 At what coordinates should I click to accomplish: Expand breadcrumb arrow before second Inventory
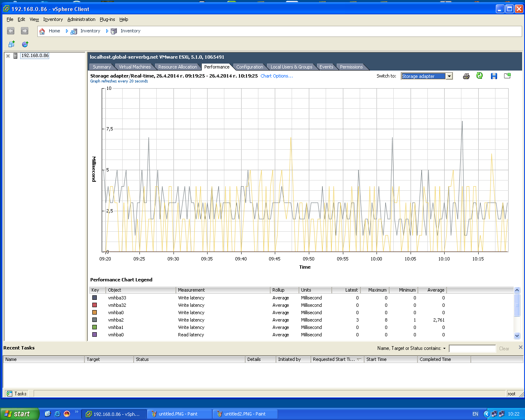pos(107,31)
